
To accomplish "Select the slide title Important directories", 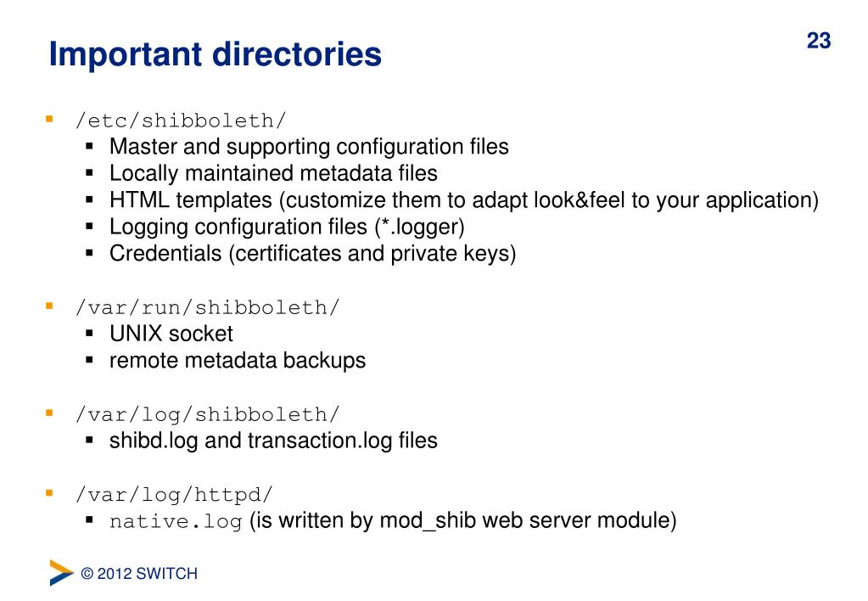I will click(x=216, y=54).
